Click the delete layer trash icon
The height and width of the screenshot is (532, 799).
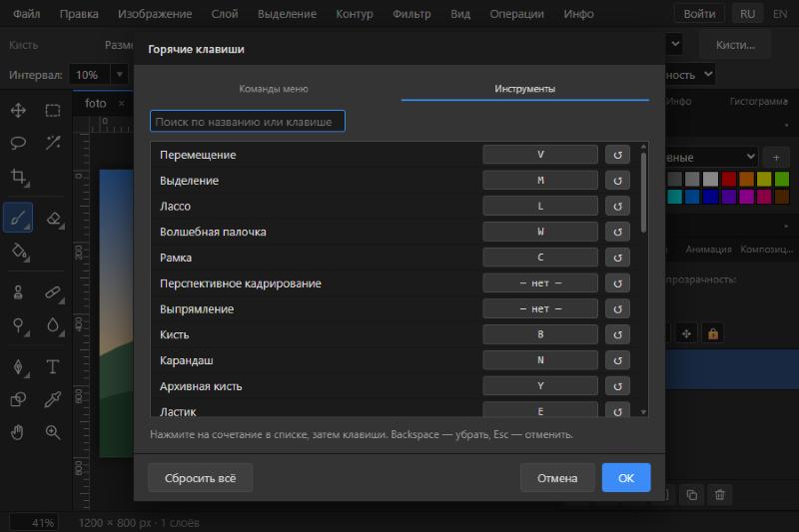coord(719,495)
